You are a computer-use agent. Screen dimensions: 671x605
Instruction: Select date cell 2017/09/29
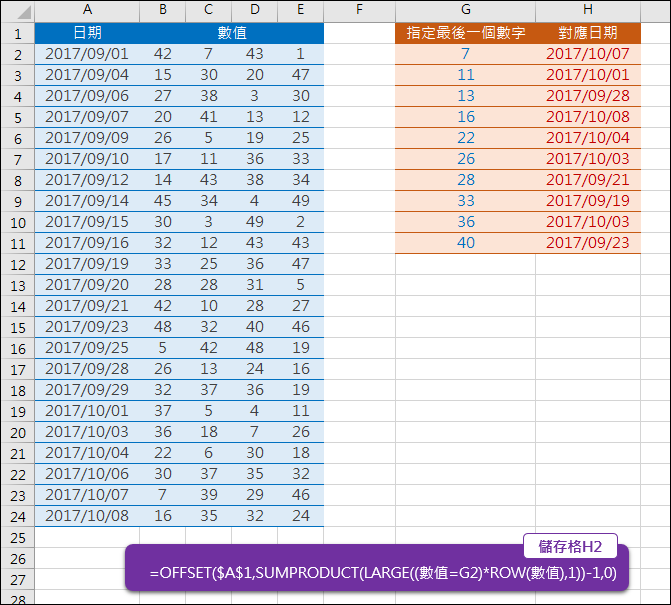coord(87,390)
